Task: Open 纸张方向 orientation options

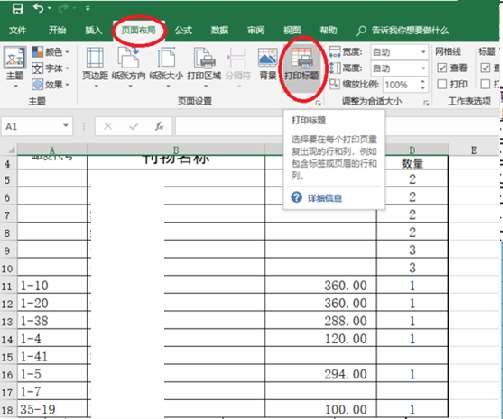Action: 129,68
